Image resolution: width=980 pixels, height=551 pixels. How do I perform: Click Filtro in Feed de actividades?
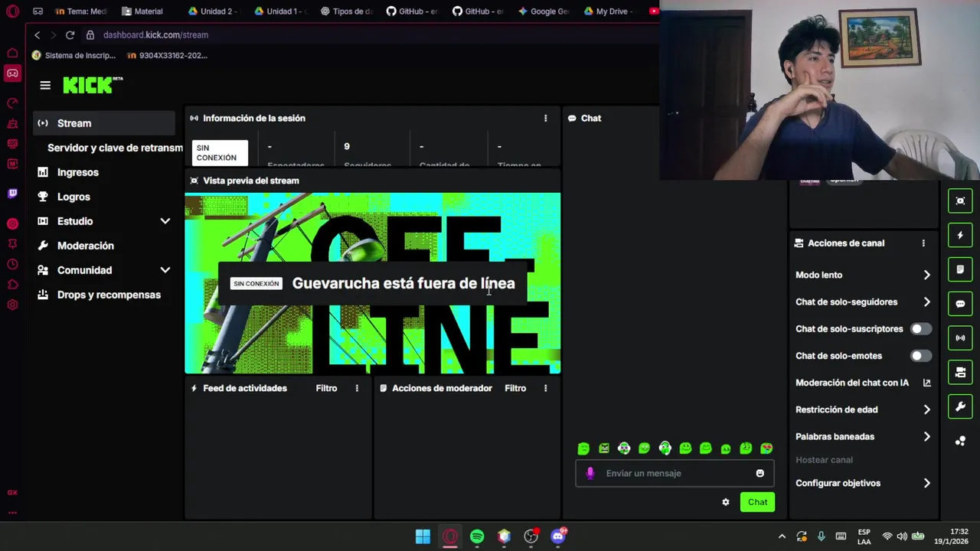click(x=326, y=388)
